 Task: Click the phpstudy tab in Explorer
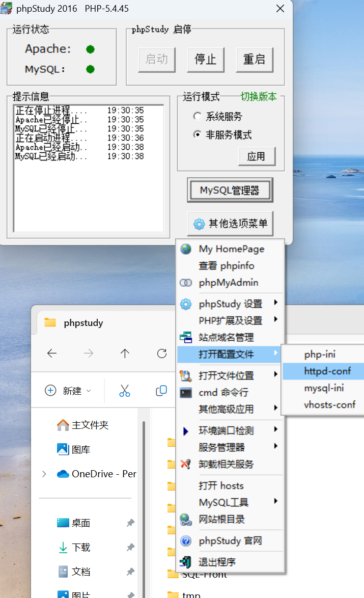[83, 322]
